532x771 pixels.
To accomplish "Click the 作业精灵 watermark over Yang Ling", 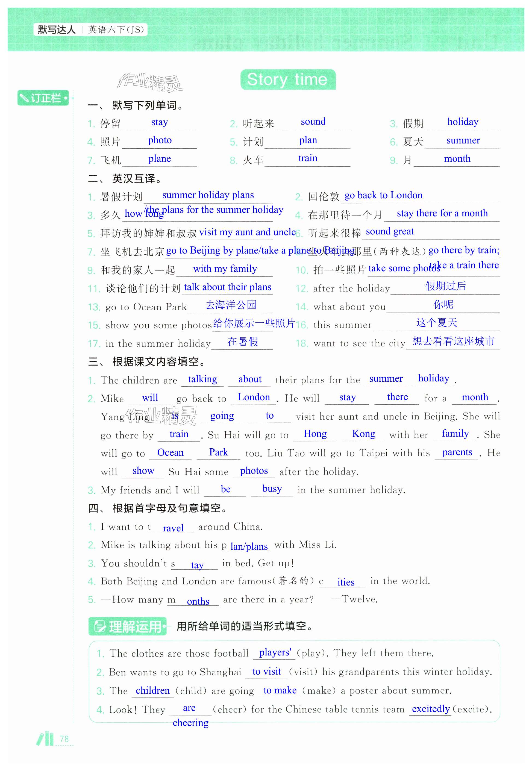I will tap(162, 416).
